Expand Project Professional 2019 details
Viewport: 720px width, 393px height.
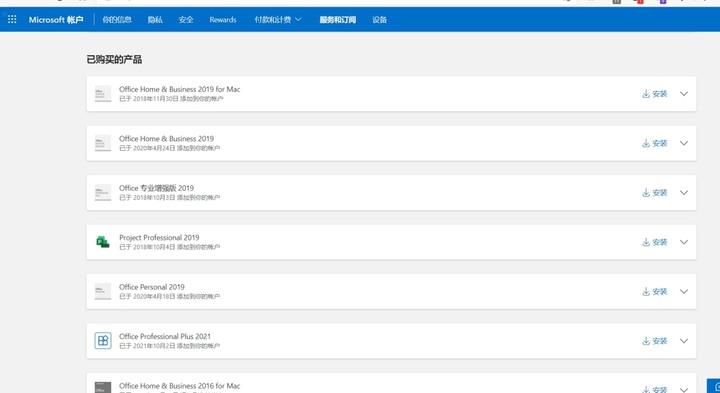tap(684, 242)
